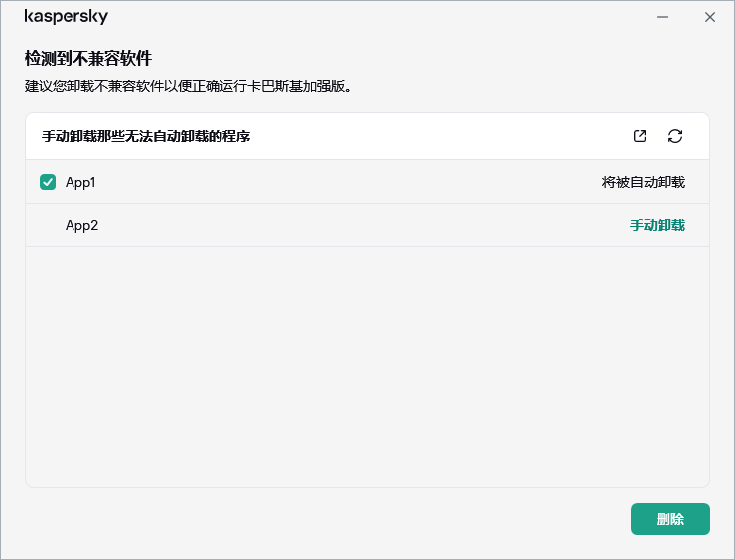
Task: Select the App1 program name
Action: (80, 182)
